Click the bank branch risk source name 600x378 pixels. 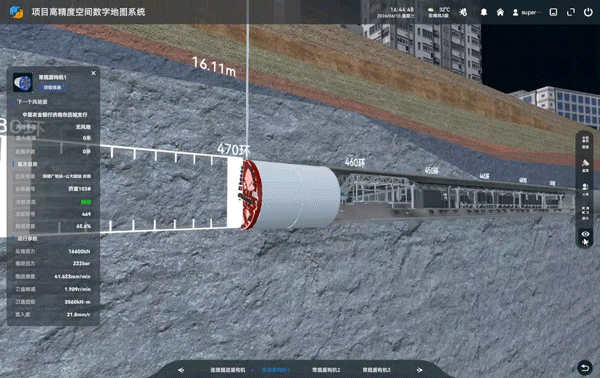click(55, 114)
